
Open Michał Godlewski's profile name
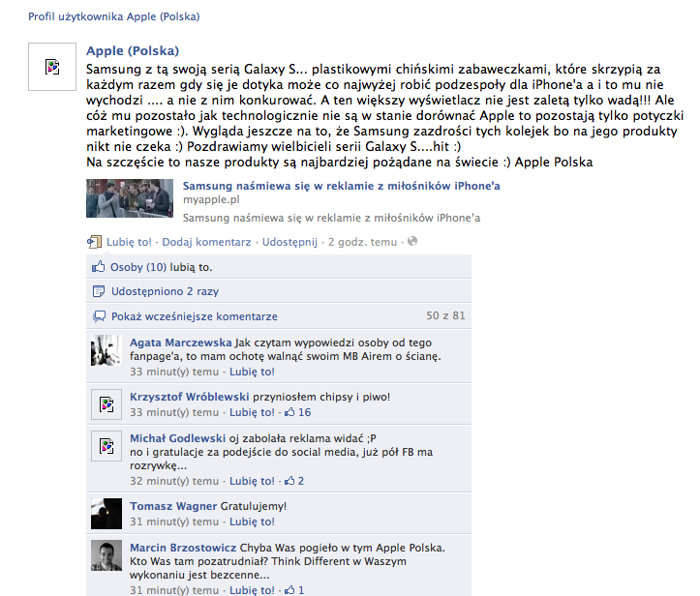[178, 438]
